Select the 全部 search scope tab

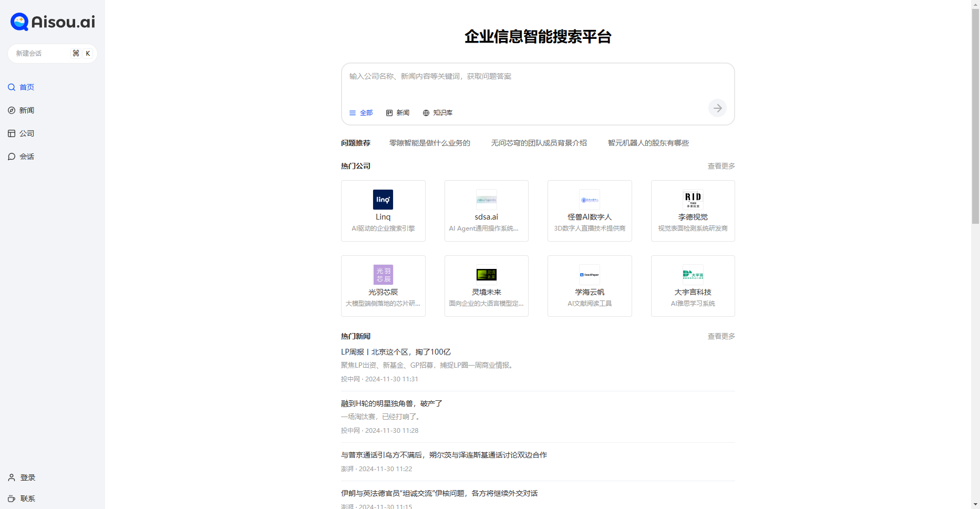361,113
